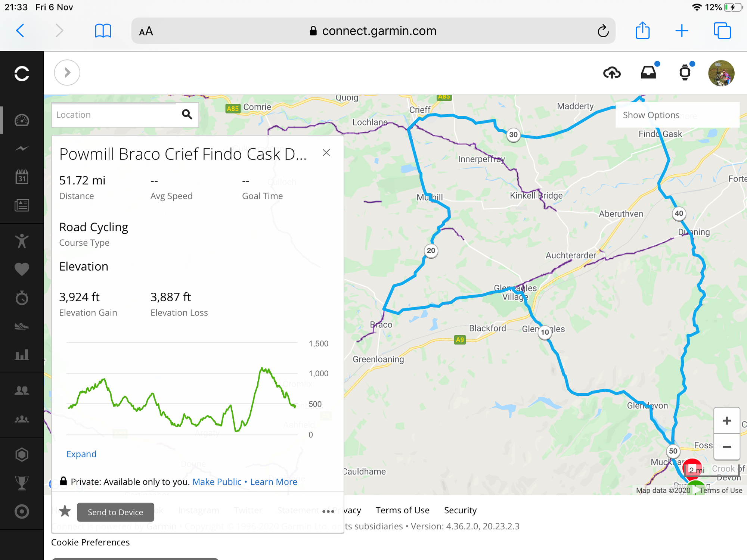Open the Security footer menu item
747x560 pixels.
460,510
